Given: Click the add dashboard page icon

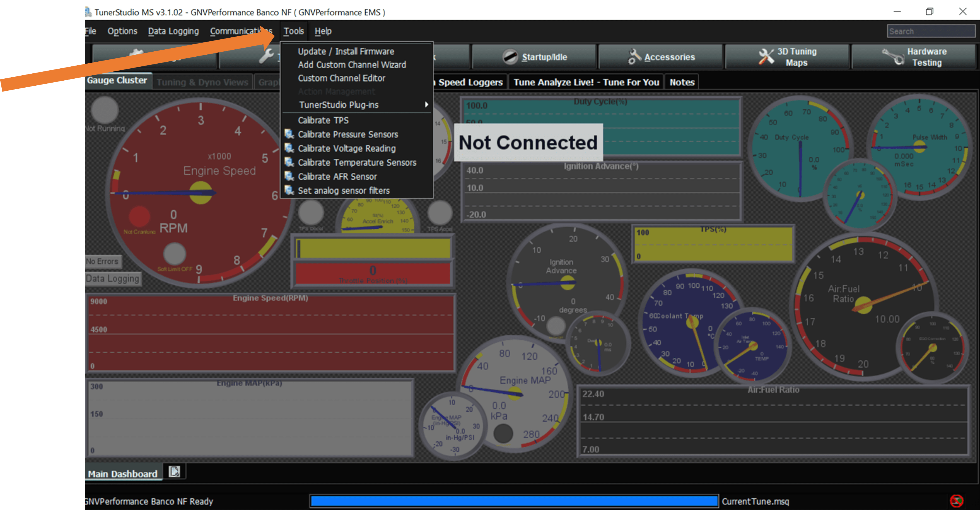Looking at the screenshot, I should [x=174, y=472].
